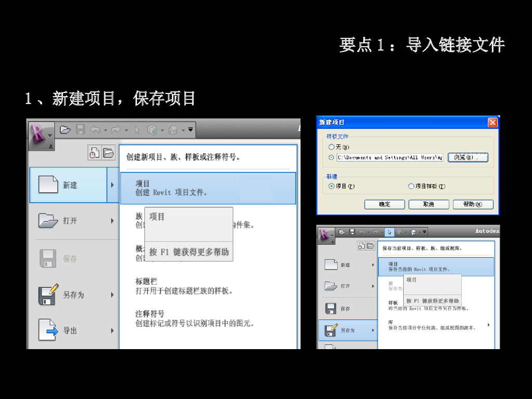Screen dimensions: 532x399
Task: Select the 项目样板 (T) radio button
Action: click(411, 186)
